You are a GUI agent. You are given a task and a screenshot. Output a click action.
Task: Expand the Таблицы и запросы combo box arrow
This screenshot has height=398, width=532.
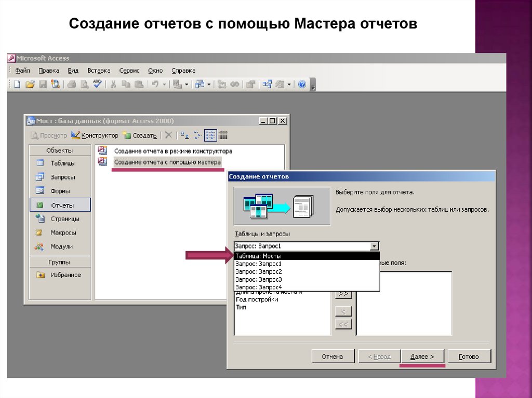(x=374, y=246)
